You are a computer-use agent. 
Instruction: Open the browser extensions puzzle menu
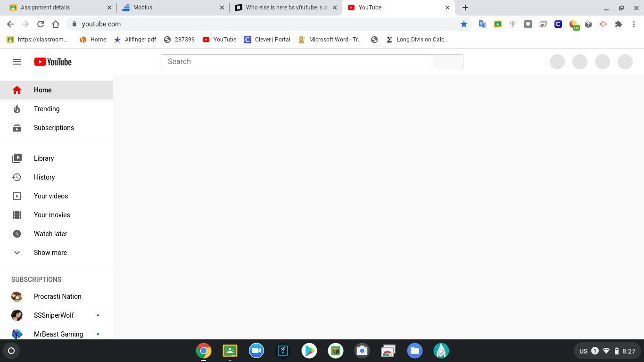[x=619, y=24]
